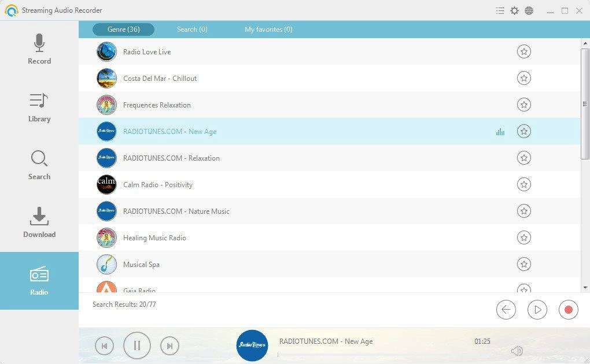Image resolution: width=590 pixels, height=364 pixels.
Task: Click the Healing Music Radio logo
Action: coord(106,237)
